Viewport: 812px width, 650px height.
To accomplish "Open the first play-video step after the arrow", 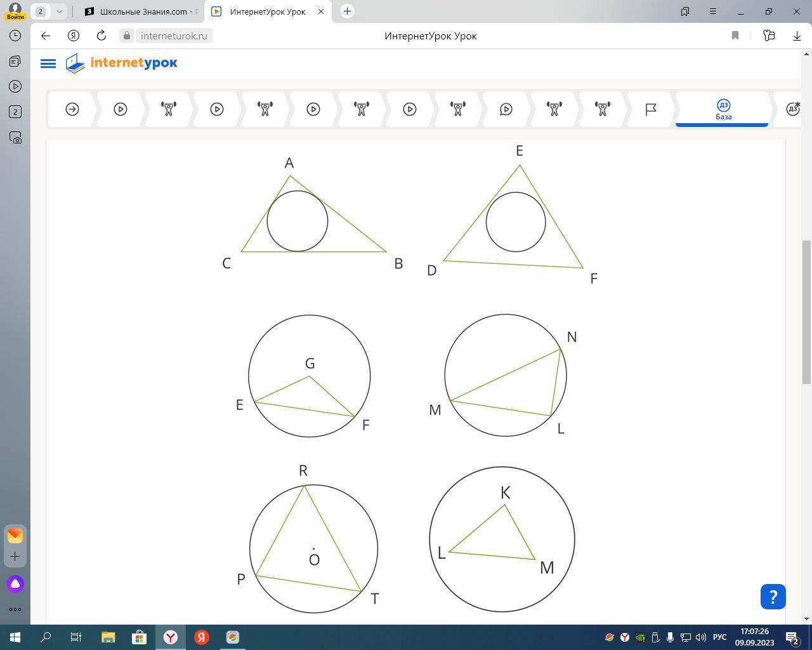I will click(121, 109).
